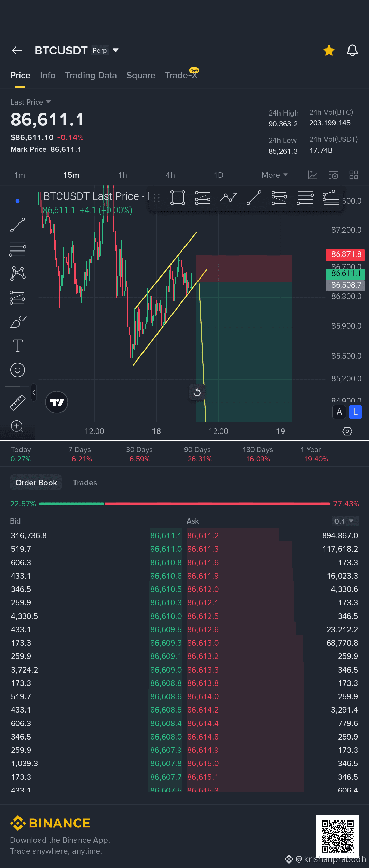The height and width of the screenshot is (868, 369).
Task: Click the 90 Days -26.31% performance
Action: [198, 454]
